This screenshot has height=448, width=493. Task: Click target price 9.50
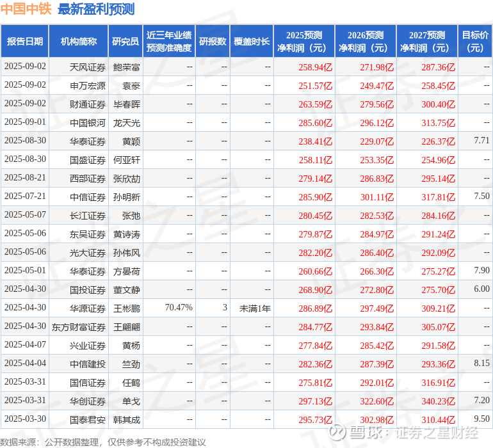pos(481,419)
